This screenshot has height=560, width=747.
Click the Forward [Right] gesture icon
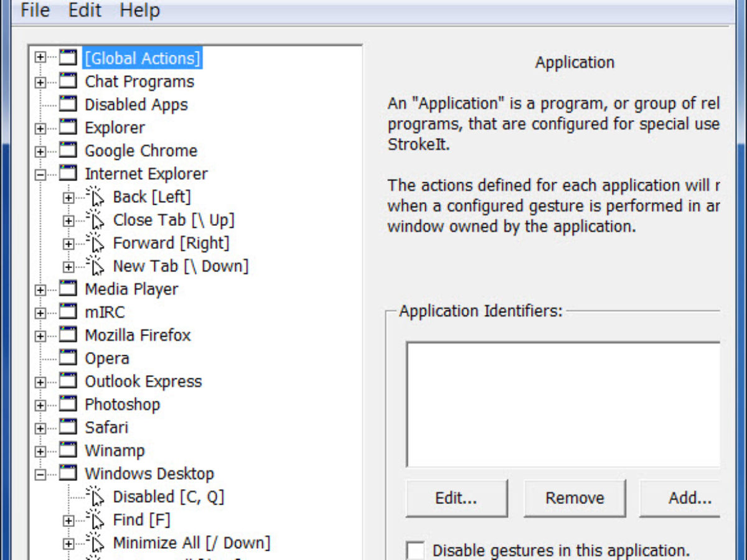95,243
